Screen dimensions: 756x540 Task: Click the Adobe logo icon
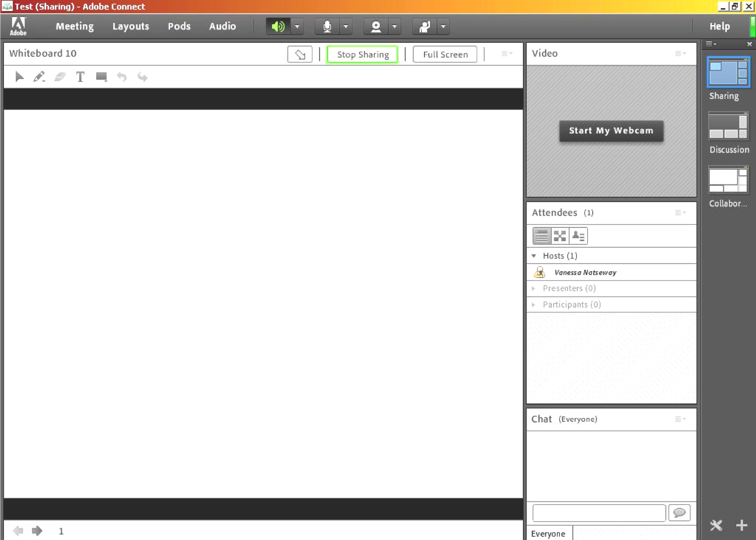[x=18, y=26]
